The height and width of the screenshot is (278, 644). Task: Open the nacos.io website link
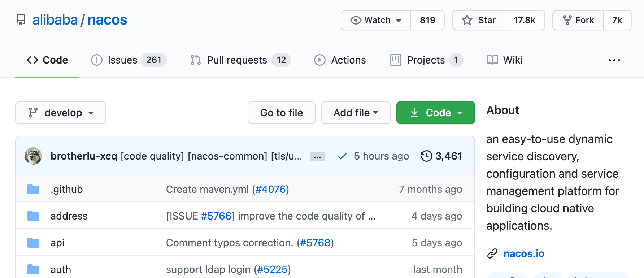tap(524, 254)
